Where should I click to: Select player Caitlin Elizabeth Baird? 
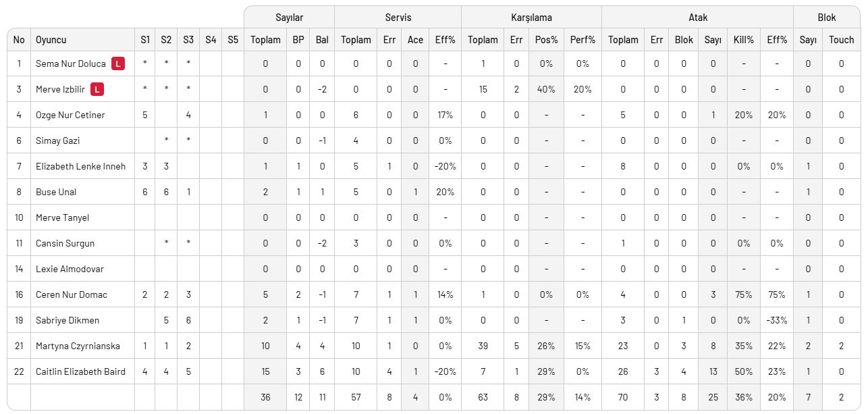80,371
